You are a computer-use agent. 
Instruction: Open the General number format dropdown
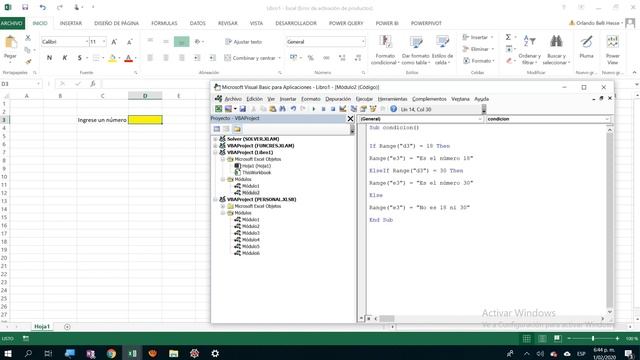click(x=363, y=42)
